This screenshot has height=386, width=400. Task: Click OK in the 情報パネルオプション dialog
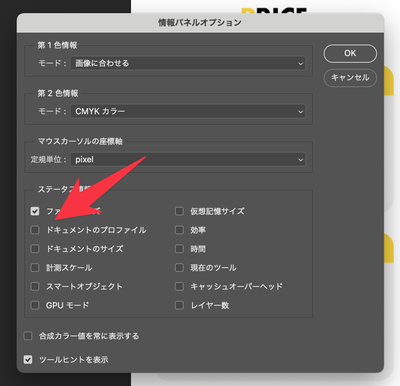coord(350,53)
